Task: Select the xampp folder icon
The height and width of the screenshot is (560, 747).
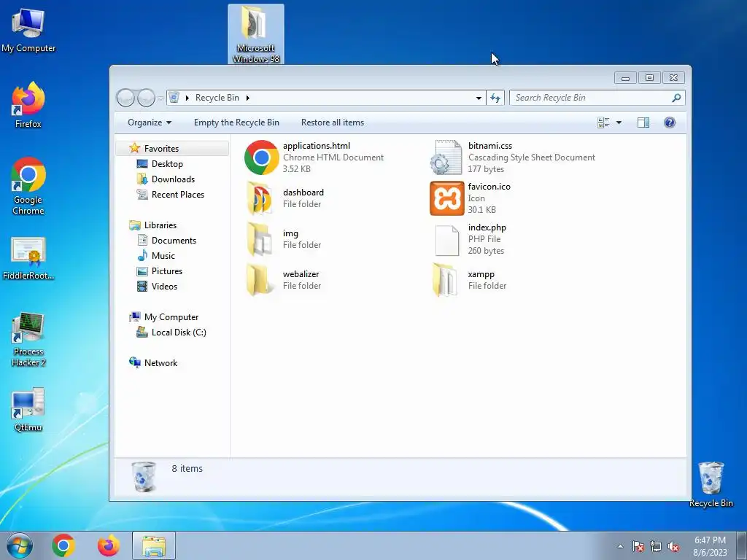Action: (x=445, y=280)
